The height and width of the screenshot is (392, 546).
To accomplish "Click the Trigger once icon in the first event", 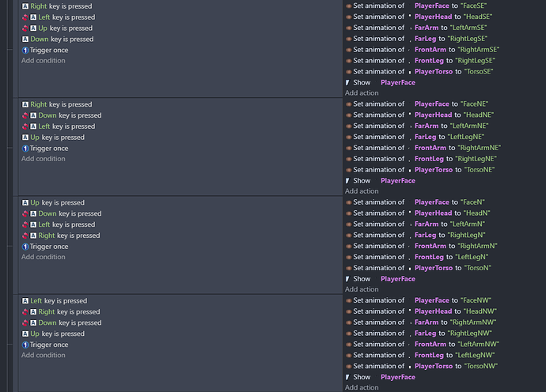I will click(x=25, y=50).
